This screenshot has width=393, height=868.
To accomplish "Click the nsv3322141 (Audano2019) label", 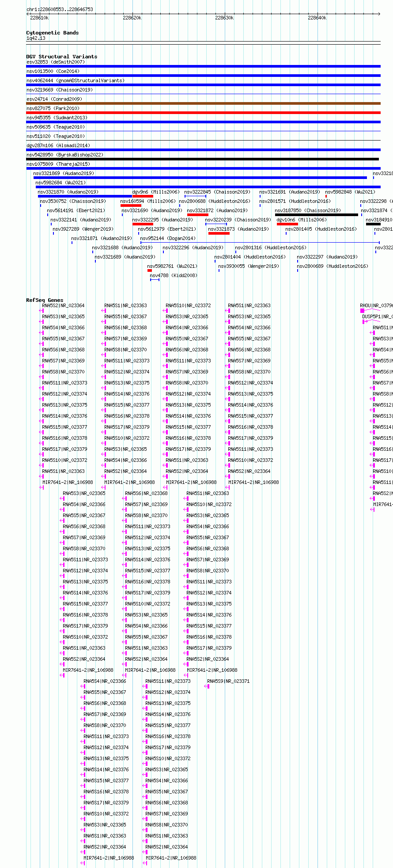I will pos(81,220).
